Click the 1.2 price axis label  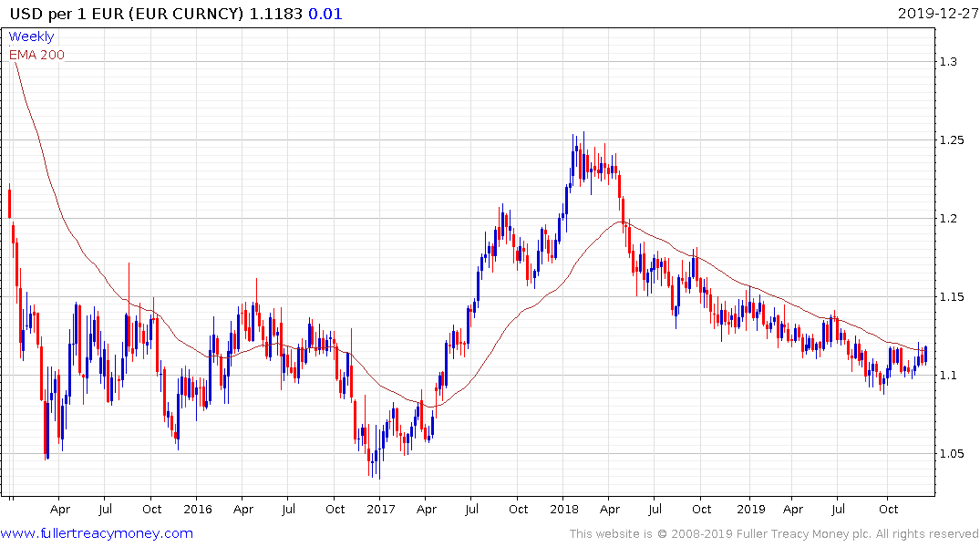[x=948, y=218]
